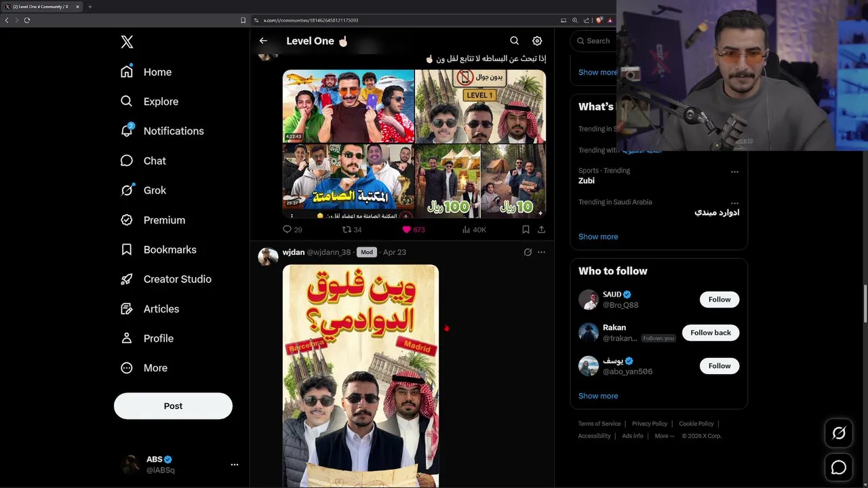Go back with the community header arrow
This screenshot has width=868, height=488.
click(263, 41)
